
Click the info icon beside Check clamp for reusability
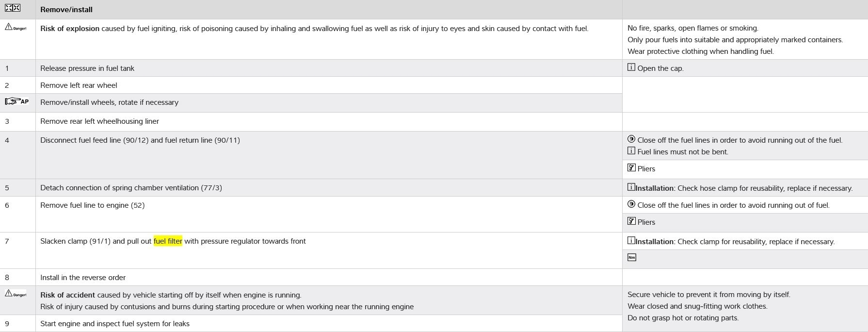[631, 241]
